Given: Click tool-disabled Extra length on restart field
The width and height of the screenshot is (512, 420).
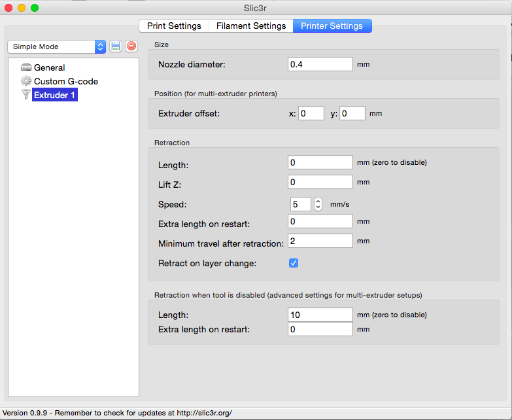Looking at the screenshot, I should (x=320, y=329).
